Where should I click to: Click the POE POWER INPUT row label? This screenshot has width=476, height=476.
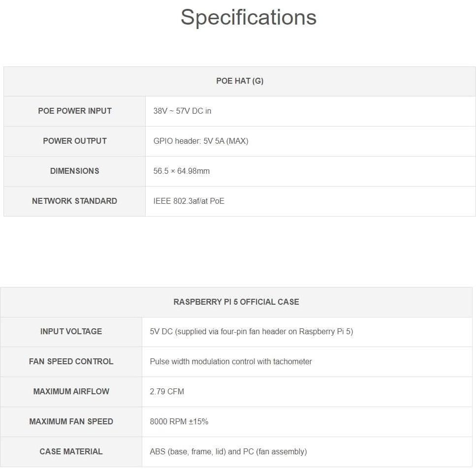[x=75, y=111]
